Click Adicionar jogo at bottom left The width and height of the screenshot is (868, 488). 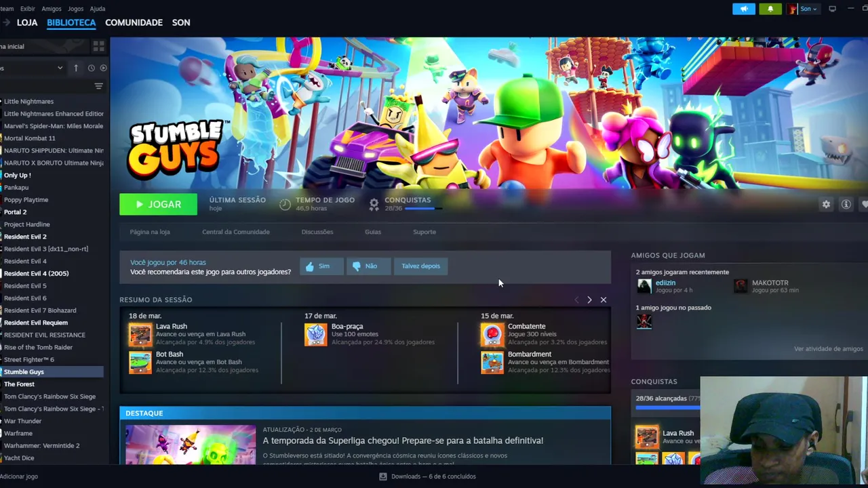[19, 476]
